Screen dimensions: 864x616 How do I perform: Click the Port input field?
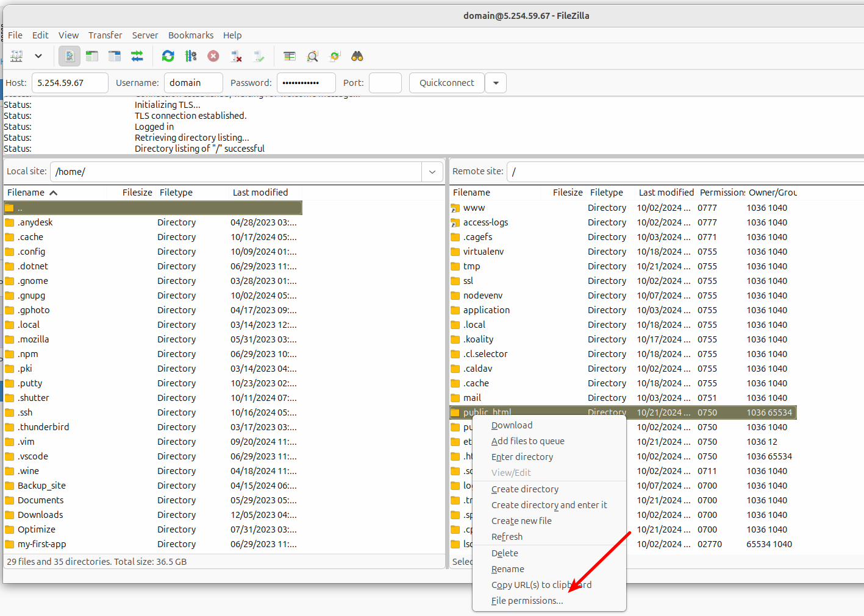tap(385, 83)
